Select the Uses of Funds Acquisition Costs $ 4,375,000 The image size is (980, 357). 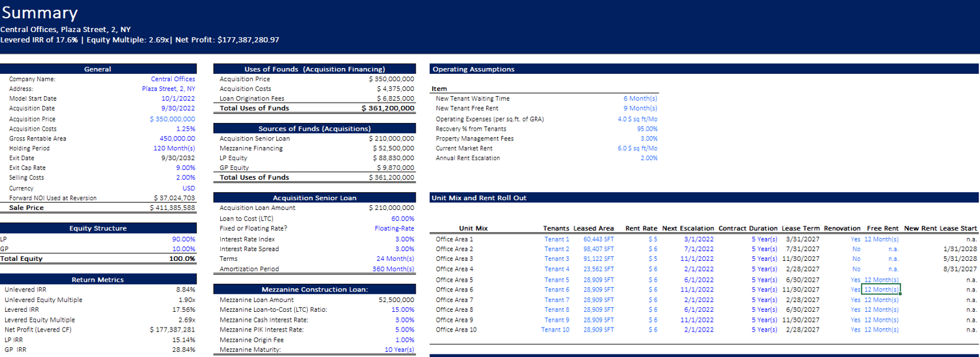pos(395,89)
